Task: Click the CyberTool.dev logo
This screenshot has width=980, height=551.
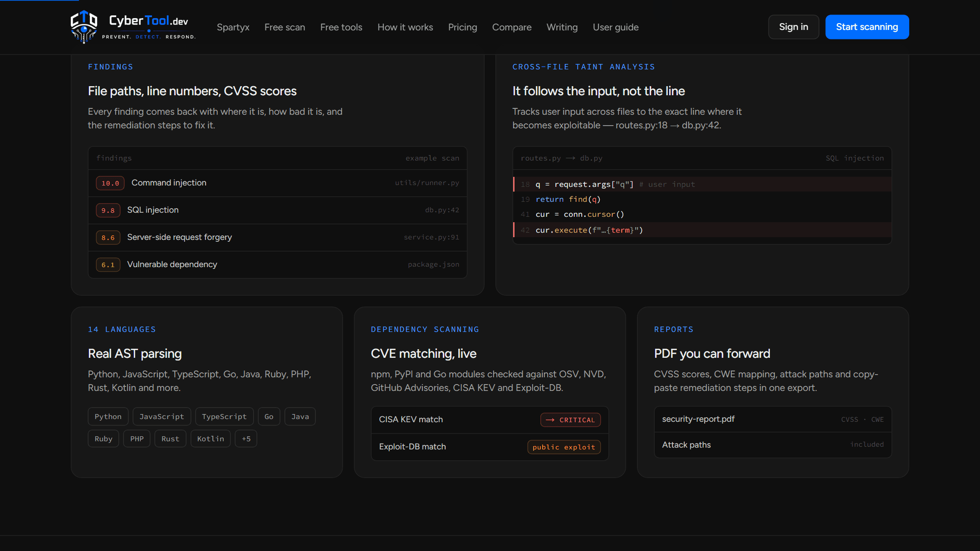Action: (x=133, y=27)
